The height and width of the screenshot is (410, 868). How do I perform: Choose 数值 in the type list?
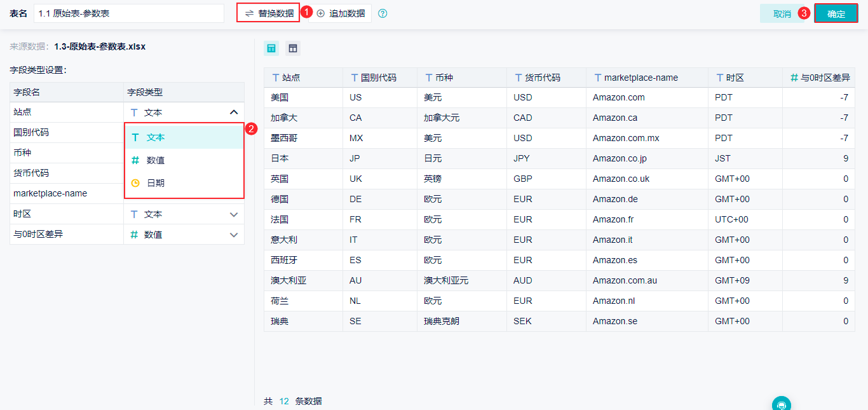coord(184,160)
